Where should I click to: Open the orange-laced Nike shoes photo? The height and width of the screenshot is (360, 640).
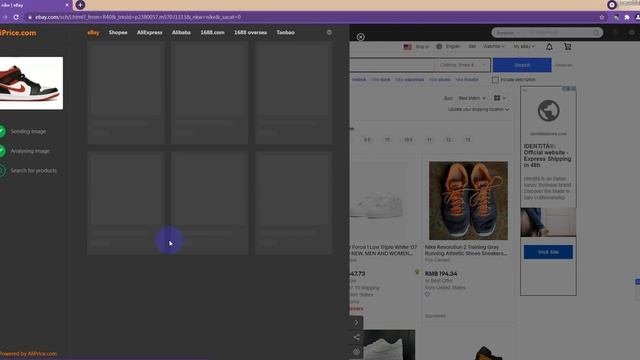tap(468, 200)
